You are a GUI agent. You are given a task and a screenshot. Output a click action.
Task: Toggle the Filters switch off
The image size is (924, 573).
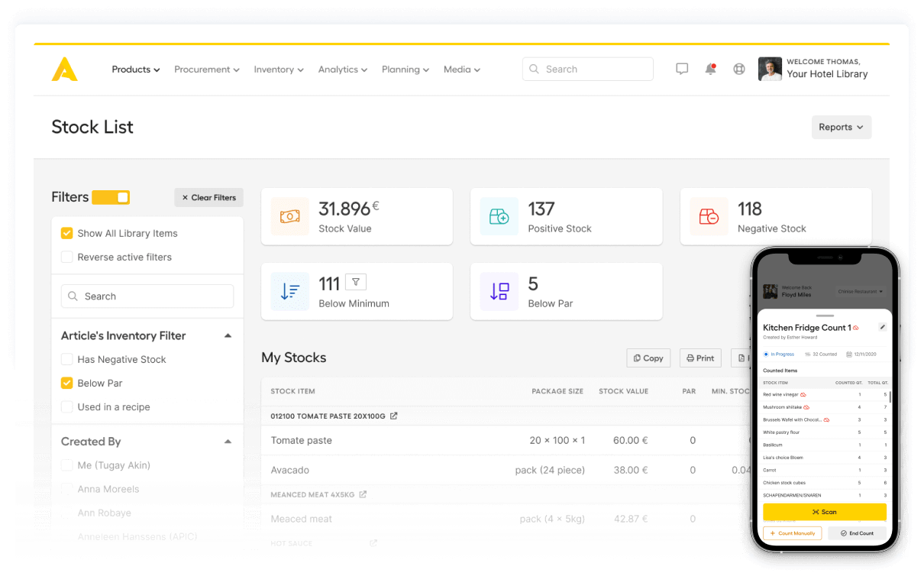pos(111,197)
